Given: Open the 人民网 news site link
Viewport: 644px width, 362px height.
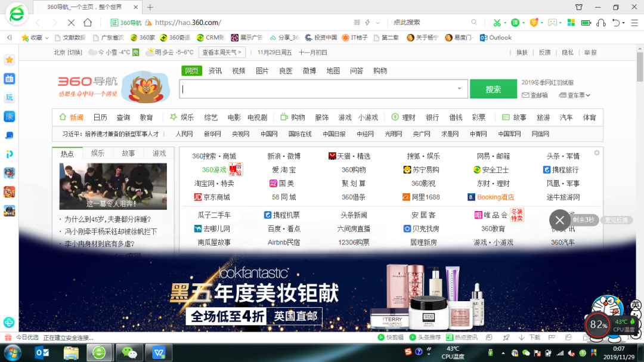Looking at the screenshot, I should pyautogui.click(x=184, y=134).
